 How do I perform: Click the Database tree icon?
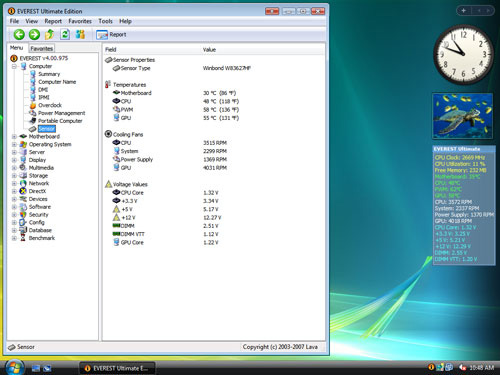pos(23,230)
